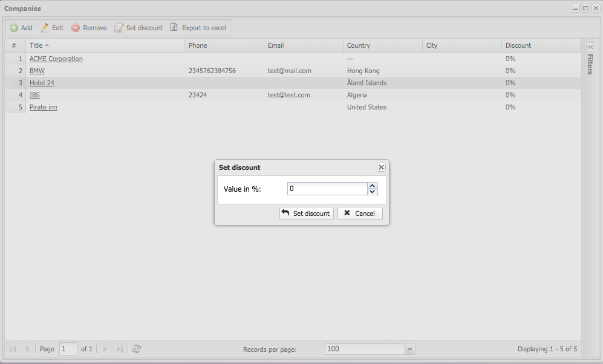The image size is (603, 364).
Task: Confirm with dialog Set discount button
Action: click(307, 213)
